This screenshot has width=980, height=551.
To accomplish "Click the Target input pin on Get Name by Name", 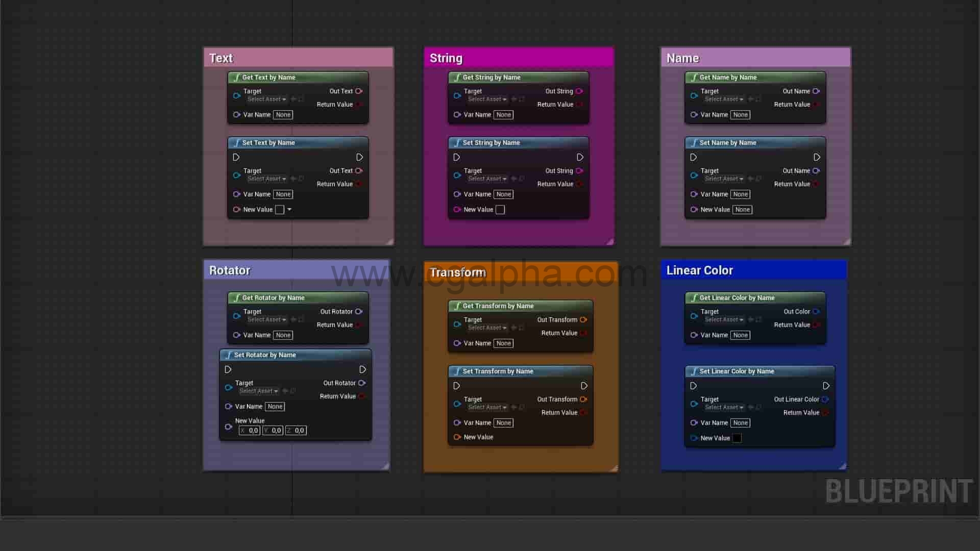I will point(694,95).
